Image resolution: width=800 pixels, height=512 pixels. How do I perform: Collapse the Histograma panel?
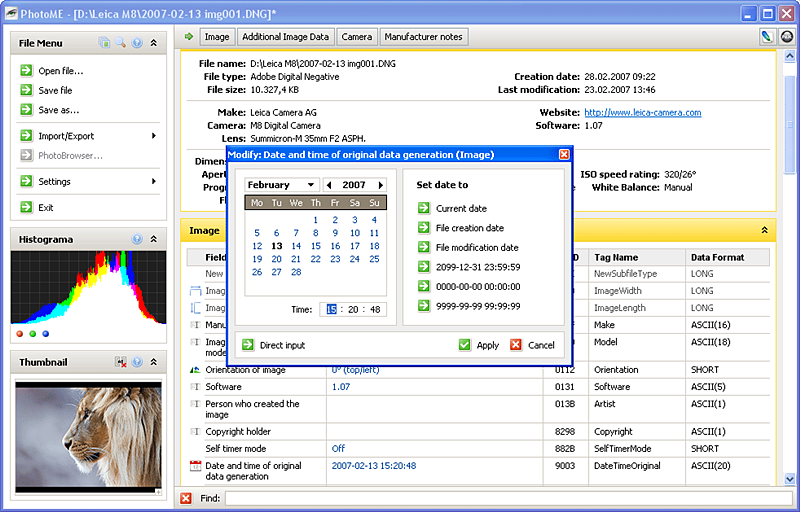[154, 239]
